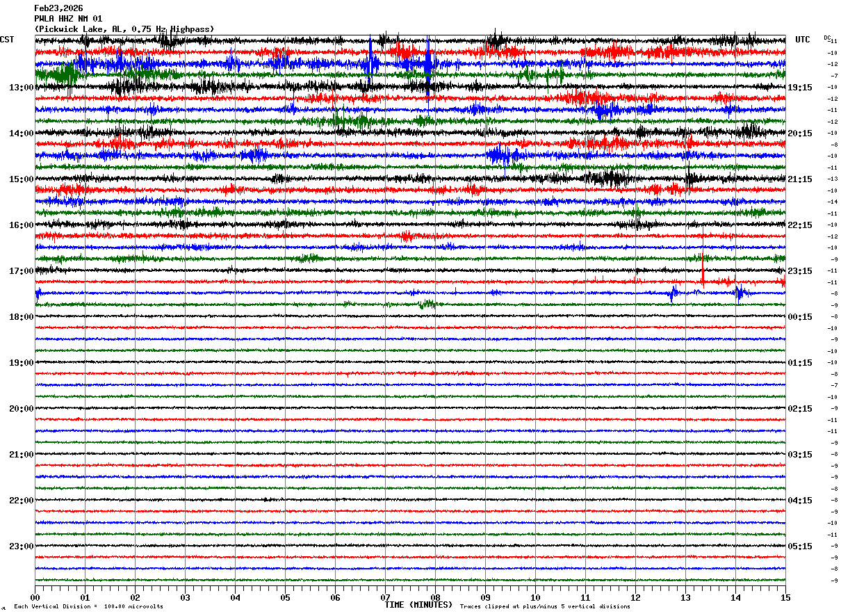
Task: Pick the 21:15 UTC time label
Action: 800,179
